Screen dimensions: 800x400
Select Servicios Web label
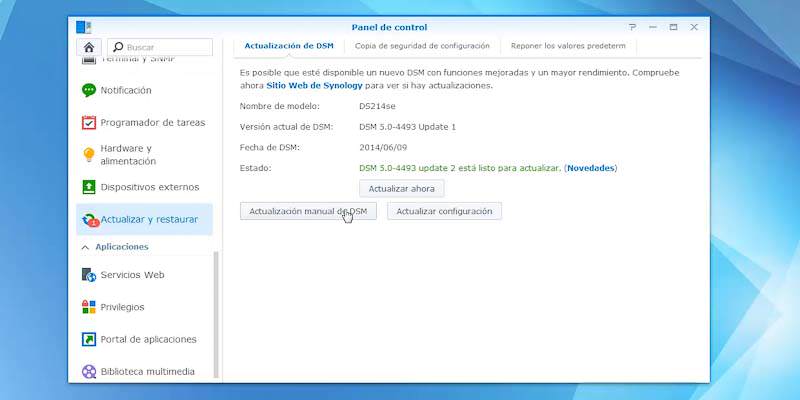[x=132, y=275]
